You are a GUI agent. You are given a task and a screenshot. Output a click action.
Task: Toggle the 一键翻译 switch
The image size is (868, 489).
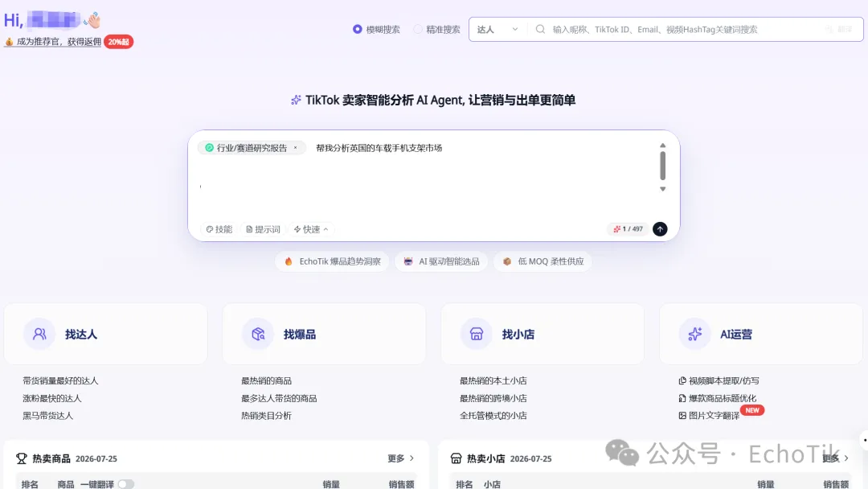(125, 484)
